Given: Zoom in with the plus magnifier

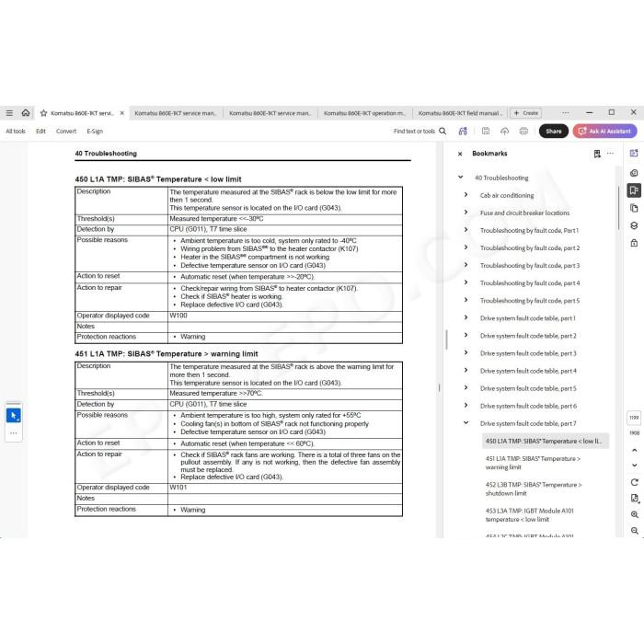Looking at the screenshot, I should pos(634,514).
